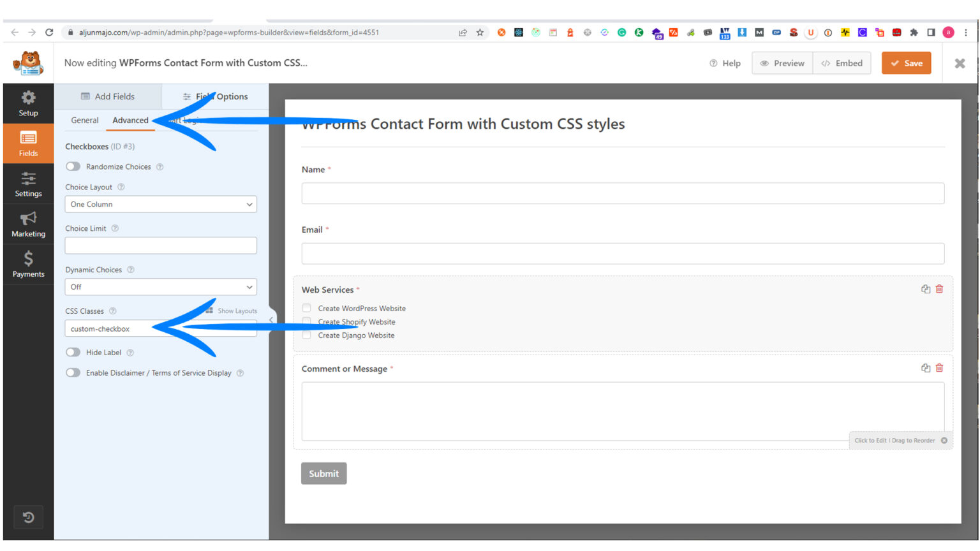This screenshot has width=980, height=551.
Task: Open the Choice Layout dropdown
Action: pyautogui.click(x=161, y=205)
